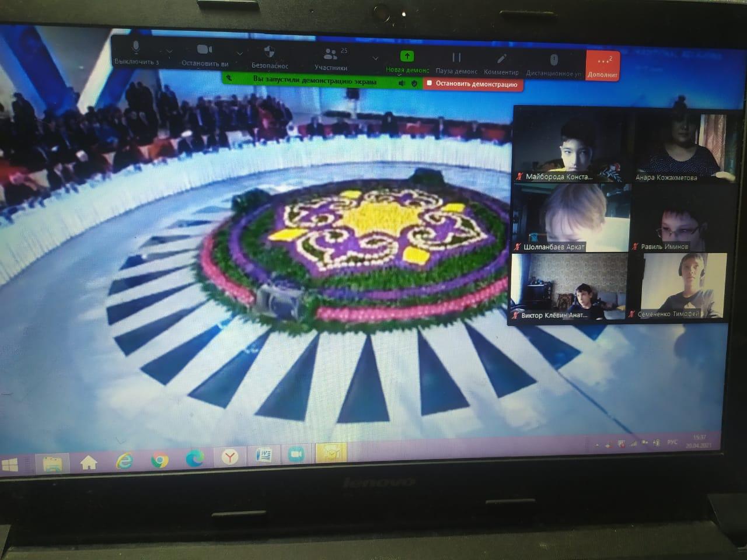Open the Annotate pencil tool
Screen dimensions: 747x560
[x=501, y=62]
